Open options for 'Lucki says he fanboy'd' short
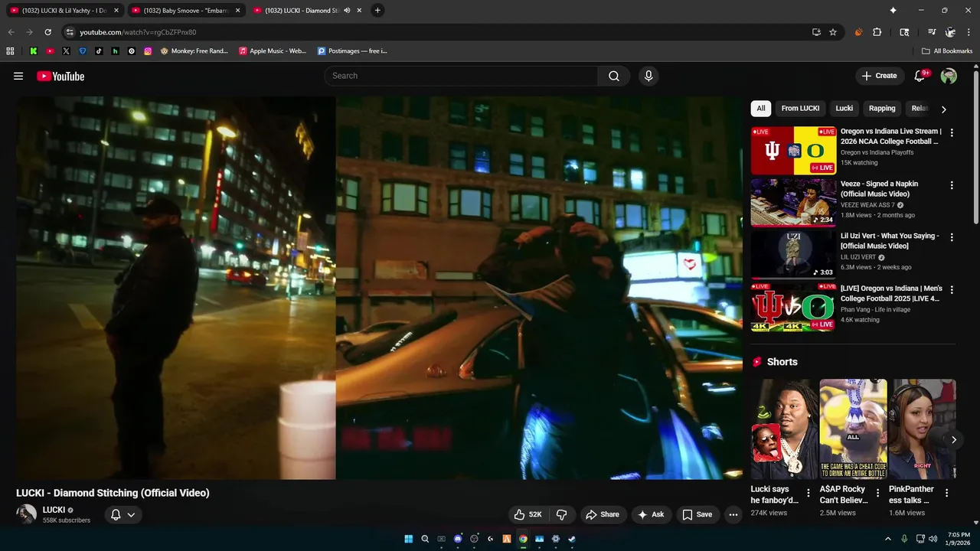Screen dimensions: 980x551 [808, 493]
